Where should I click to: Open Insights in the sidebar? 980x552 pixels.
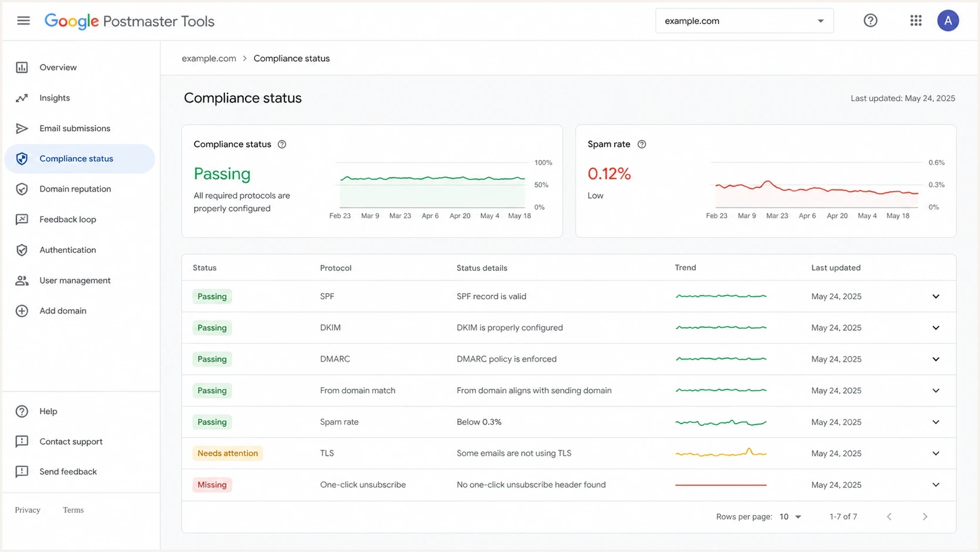tap(55, 98)
